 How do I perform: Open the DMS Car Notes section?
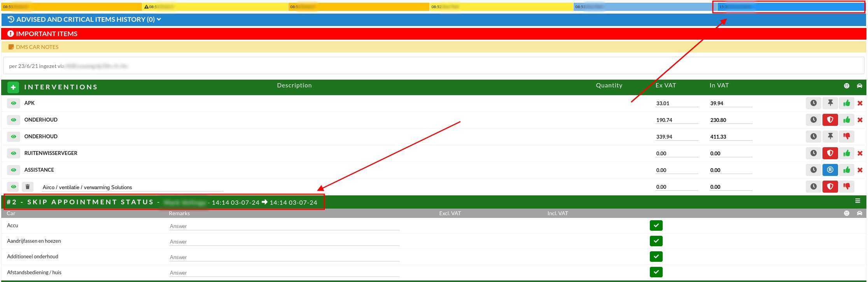[x=37, y=47]
